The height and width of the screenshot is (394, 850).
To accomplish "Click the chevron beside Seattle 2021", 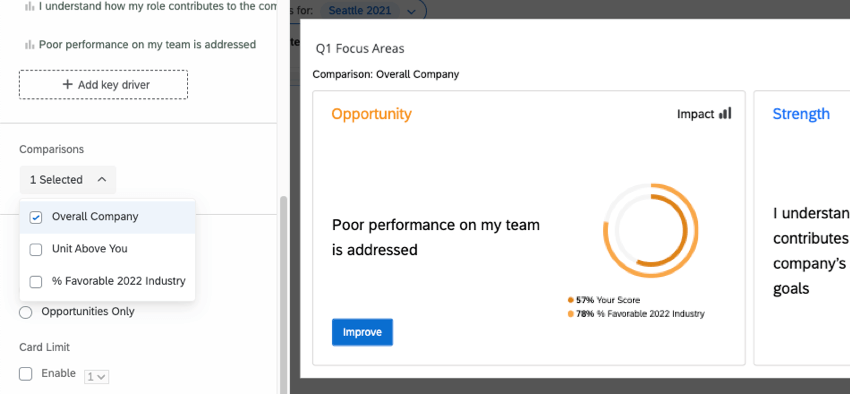I will (411, 11).
